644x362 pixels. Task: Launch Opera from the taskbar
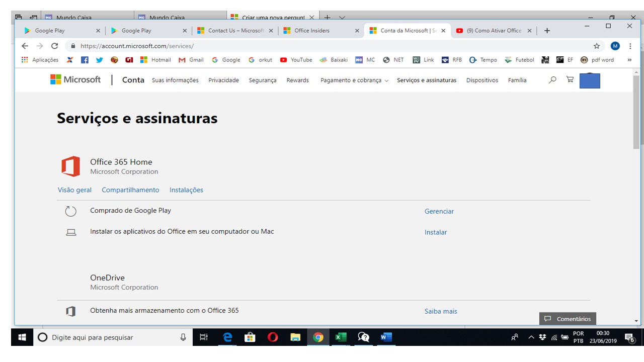click(273, 337)
